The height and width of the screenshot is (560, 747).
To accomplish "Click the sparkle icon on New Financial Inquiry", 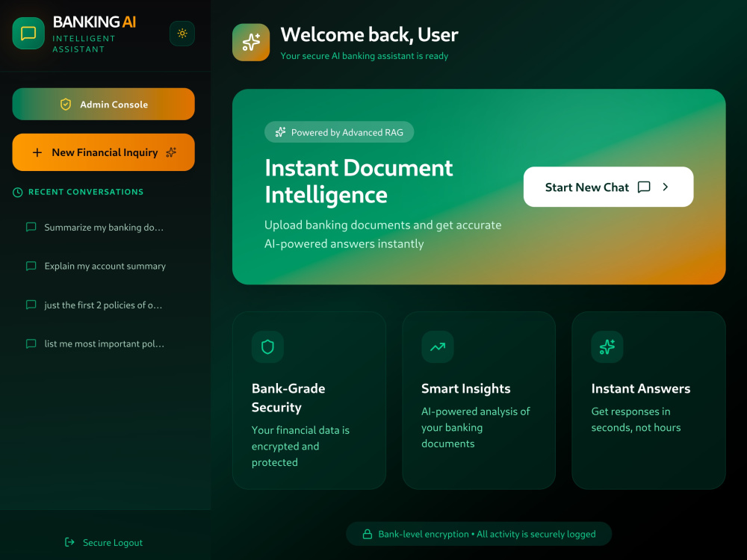I will (171, 152).
